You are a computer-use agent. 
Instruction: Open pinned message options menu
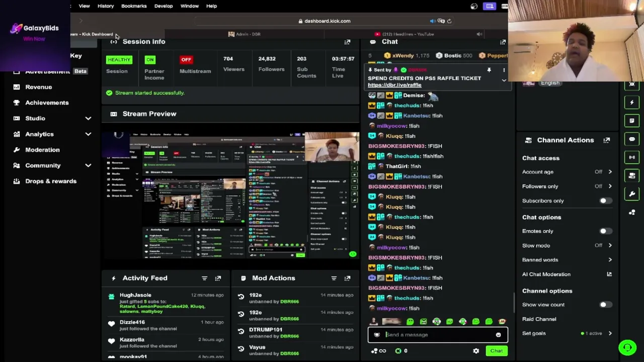504,70
